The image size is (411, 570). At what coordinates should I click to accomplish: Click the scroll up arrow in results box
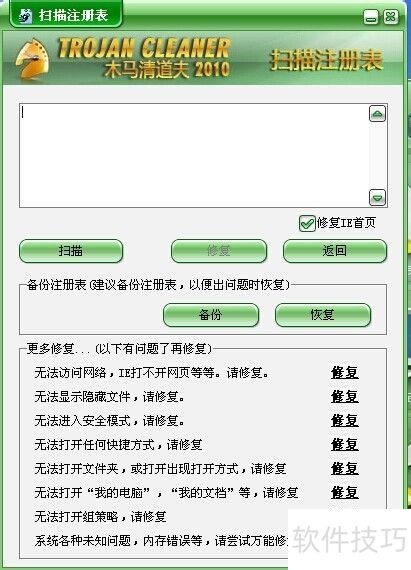(377, 114)
